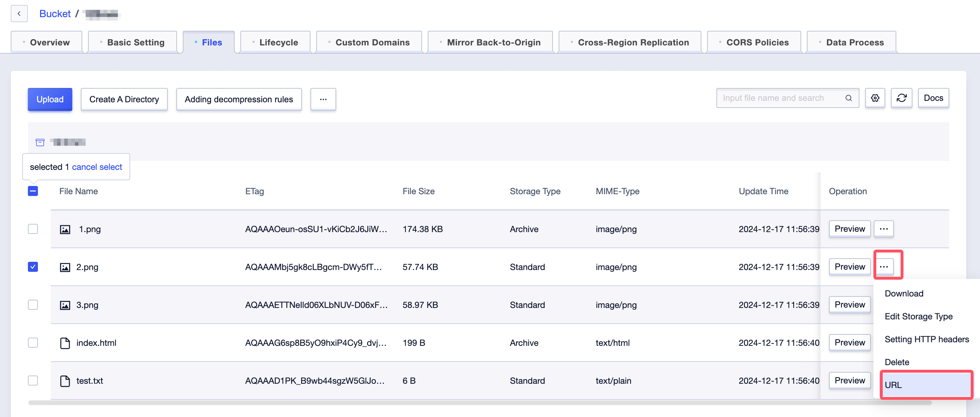Click Adding decompression rules button
Viewport: 980px width, 417px height.
[239, 99]
